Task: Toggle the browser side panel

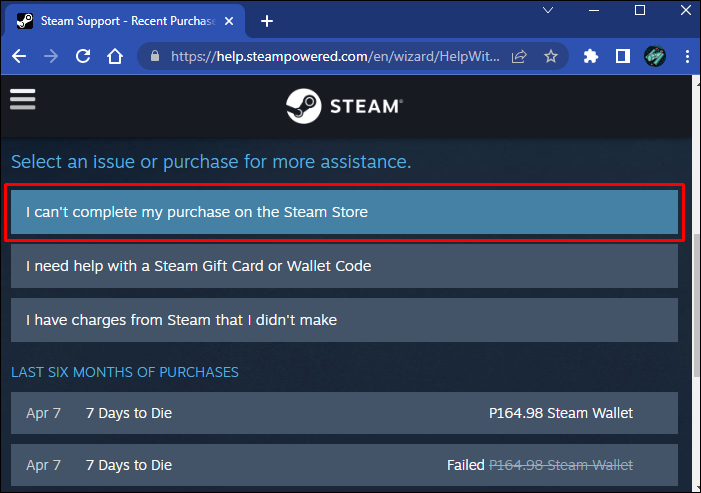Action: coord(622,57)
